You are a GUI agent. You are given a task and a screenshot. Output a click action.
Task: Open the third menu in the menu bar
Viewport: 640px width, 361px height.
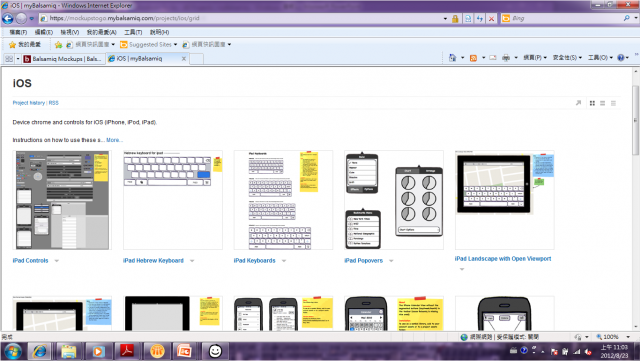click(70, 32)
